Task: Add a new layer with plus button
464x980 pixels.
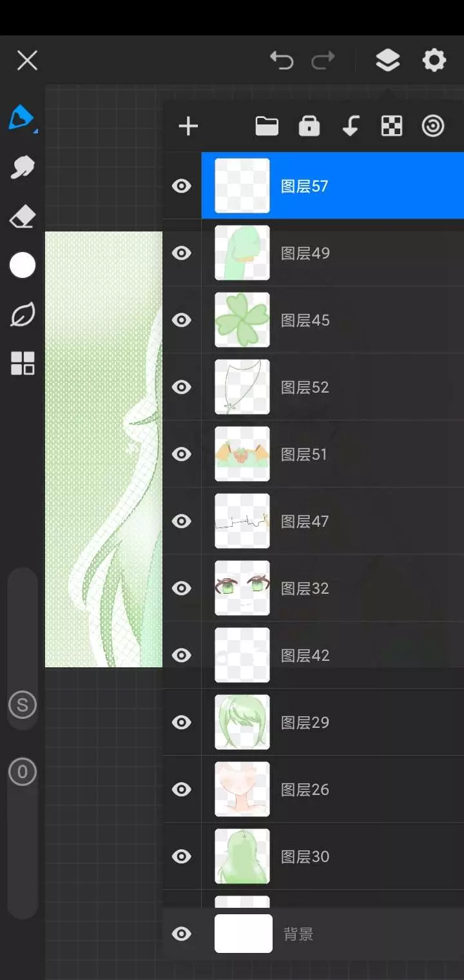Action: (188, 126)
